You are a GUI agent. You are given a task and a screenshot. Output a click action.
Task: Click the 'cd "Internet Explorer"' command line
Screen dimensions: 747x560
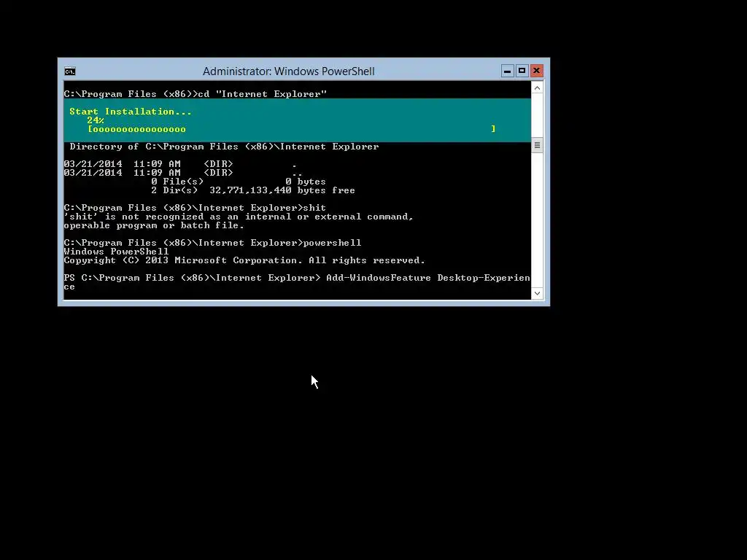196,94
